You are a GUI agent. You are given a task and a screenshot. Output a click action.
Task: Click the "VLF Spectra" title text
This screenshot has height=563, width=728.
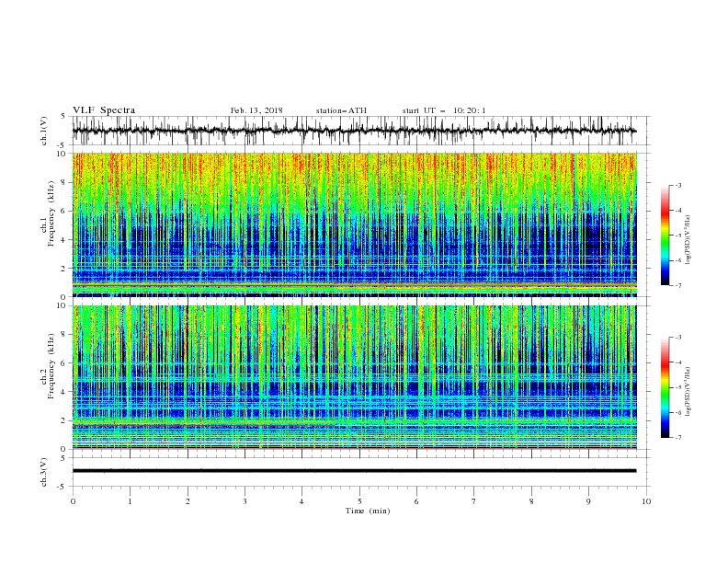point(104,110)
